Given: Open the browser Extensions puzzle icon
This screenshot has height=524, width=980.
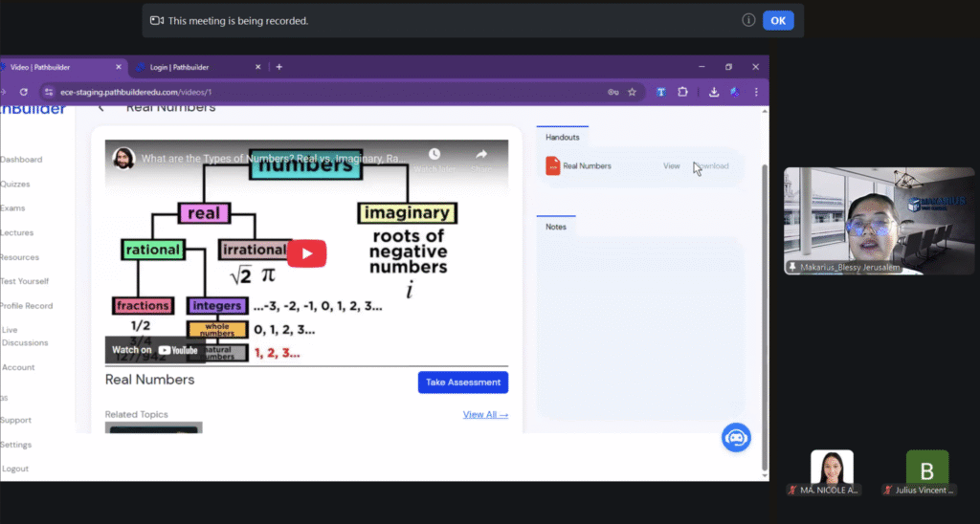Looking at the screenshot, I should [x=682, y=92].
